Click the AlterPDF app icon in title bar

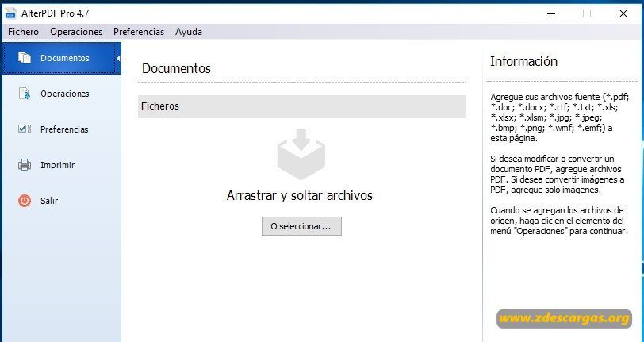[x=10, y=13]
